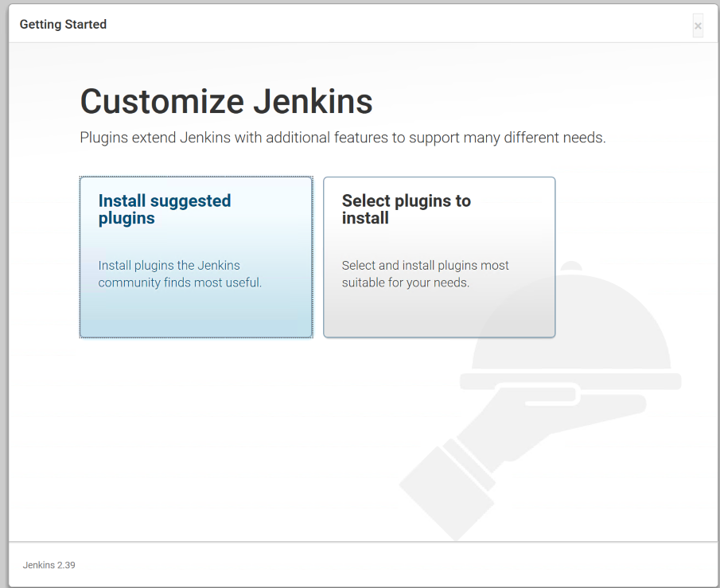The image size is (720, 588).
Task: Click the highlighted Install suggested plugins box
Action: click(196, 256)
